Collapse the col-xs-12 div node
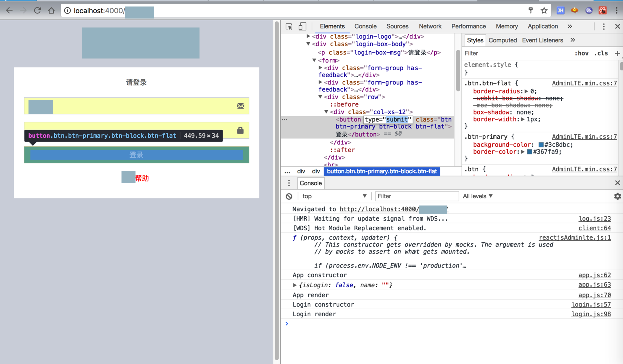This screenshot has width=623, height=364. click(326, 112)
